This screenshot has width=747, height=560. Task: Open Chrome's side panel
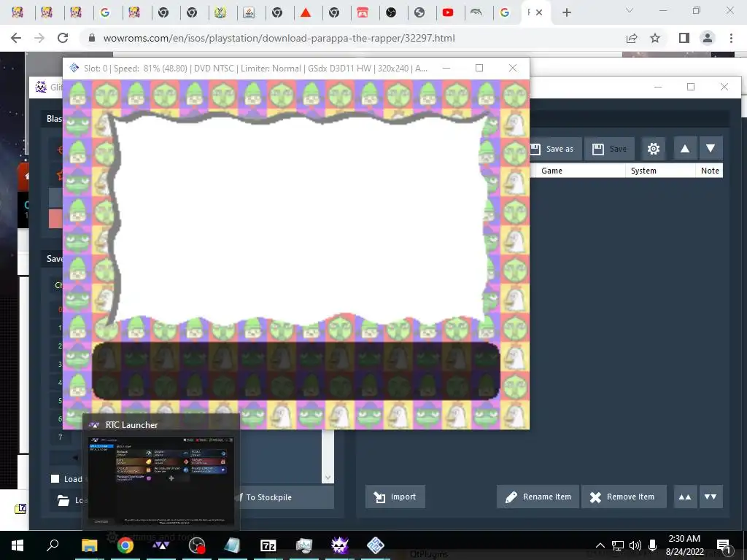(684, 38)
